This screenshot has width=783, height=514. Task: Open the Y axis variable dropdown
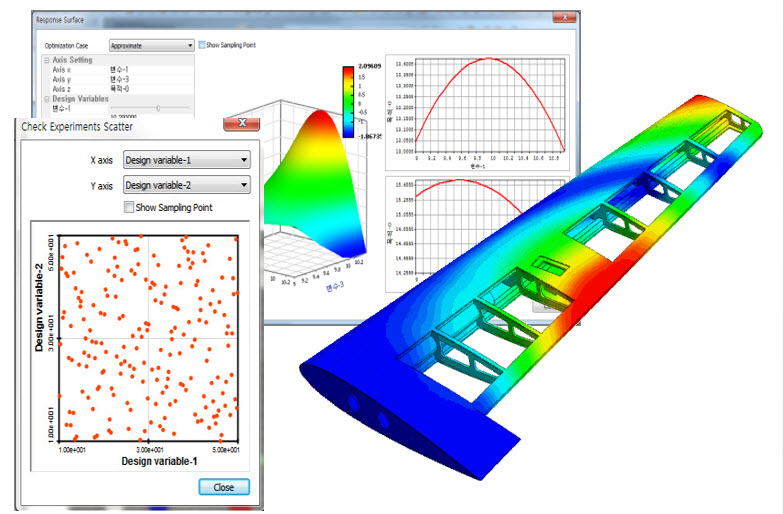pyautogui.click(x=244, y=184)
